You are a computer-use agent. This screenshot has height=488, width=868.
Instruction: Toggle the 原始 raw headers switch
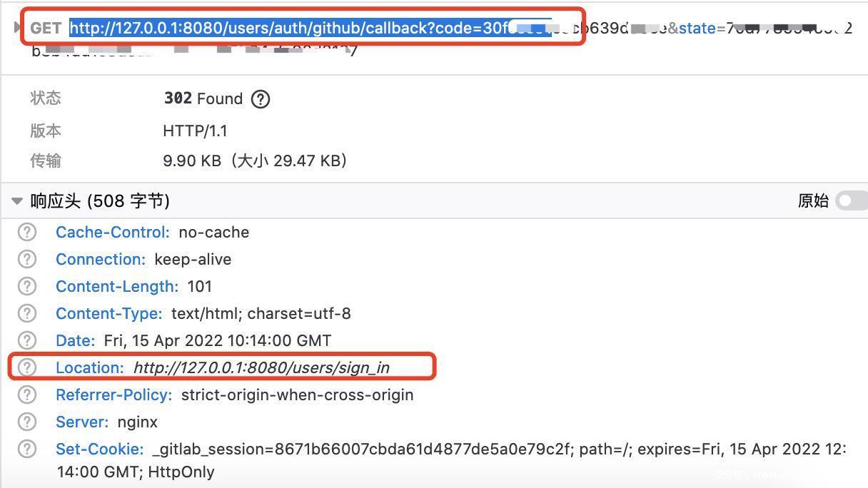[x=852, y=201]
